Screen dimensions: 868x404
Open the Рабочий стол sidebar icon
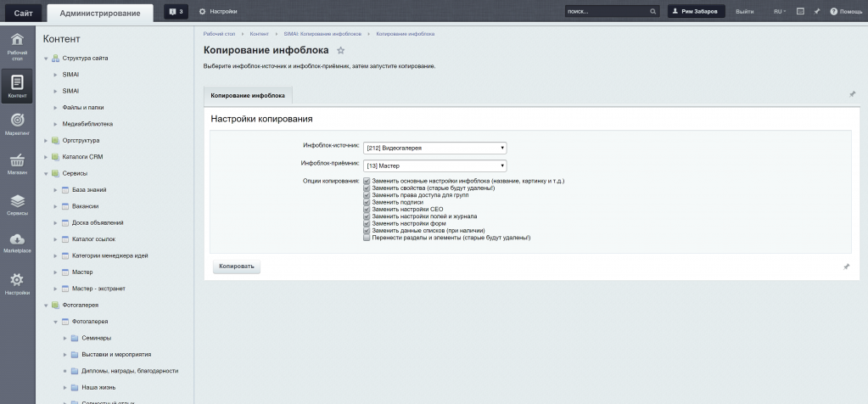click(17, 45)
